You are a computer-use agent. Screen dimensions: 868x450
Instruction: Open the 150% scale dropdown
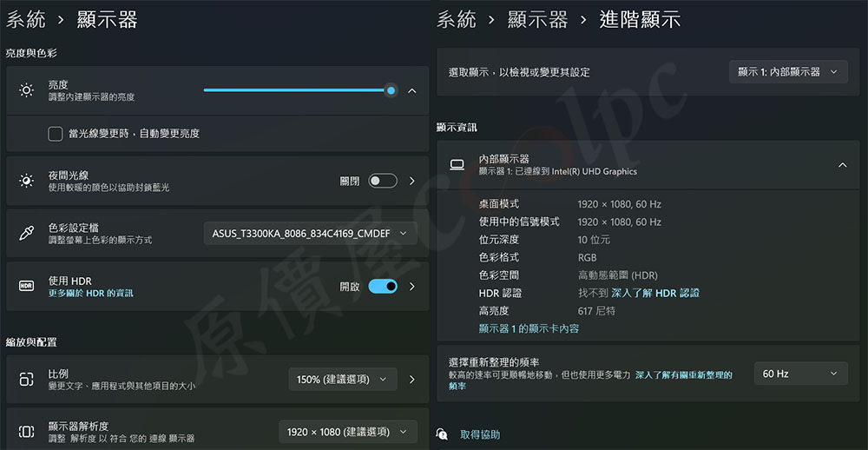(x=343, y=379)
